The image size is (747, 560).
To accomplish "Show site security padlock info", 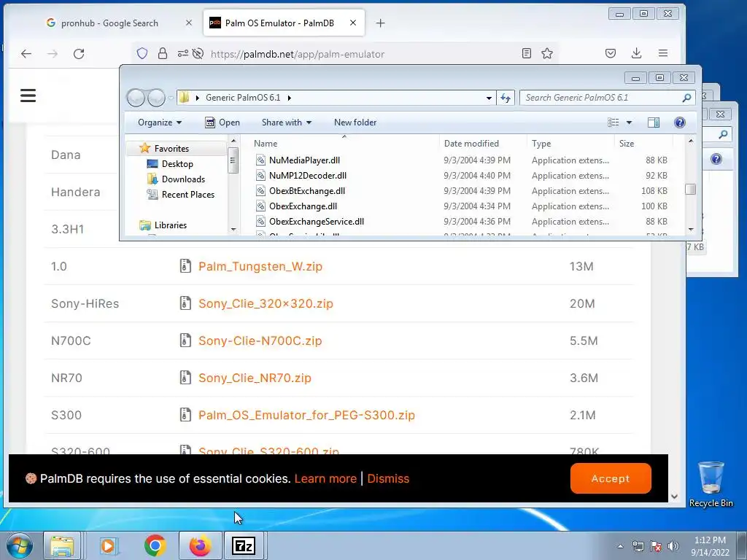I will 163,54.
